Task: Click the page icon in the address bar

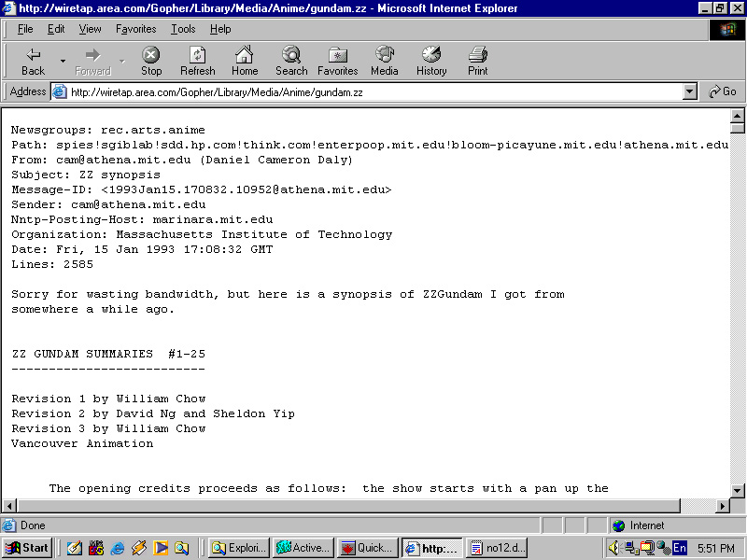Action: point(59,91)
